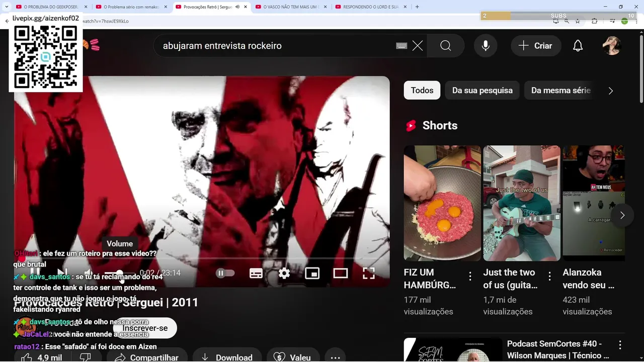Select the 'Da sua pesquisa' filter chip
Viewport: 644px width, 362px height.
coord(482,90)
